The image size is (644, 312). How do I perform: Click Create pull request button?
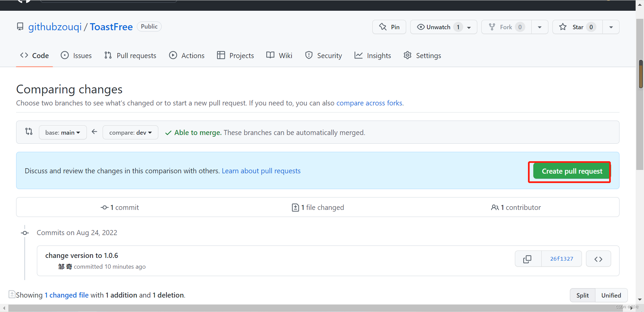(x=572, y=171)
